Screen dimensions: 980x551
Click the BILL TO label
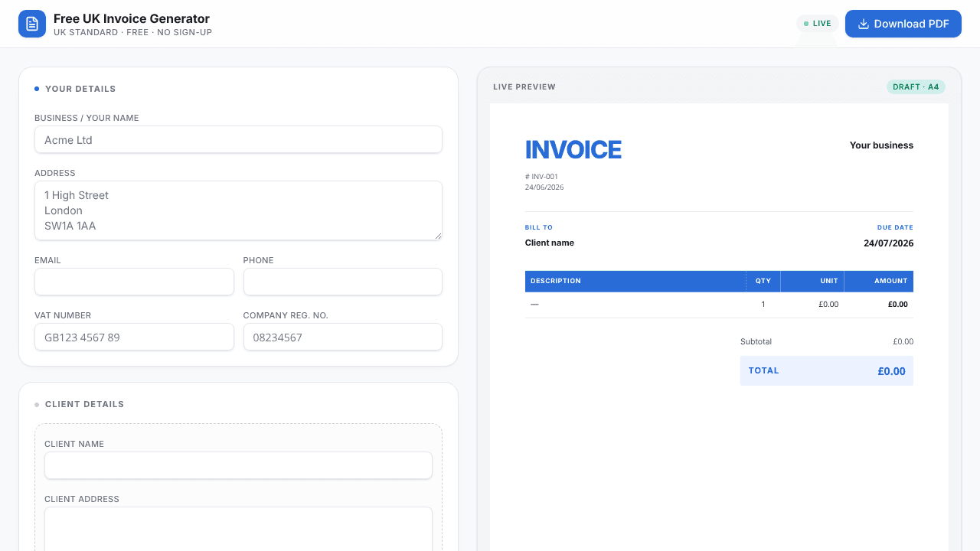pos(539,227)
